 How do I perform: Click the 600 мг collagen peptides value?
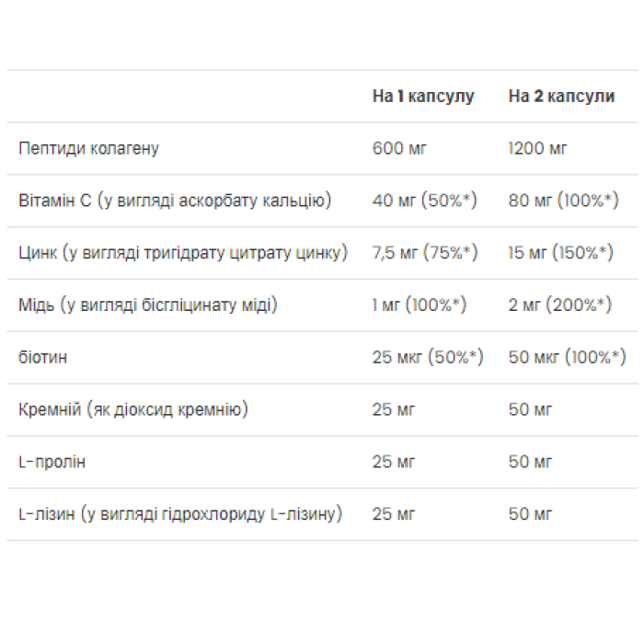point(400,148)
